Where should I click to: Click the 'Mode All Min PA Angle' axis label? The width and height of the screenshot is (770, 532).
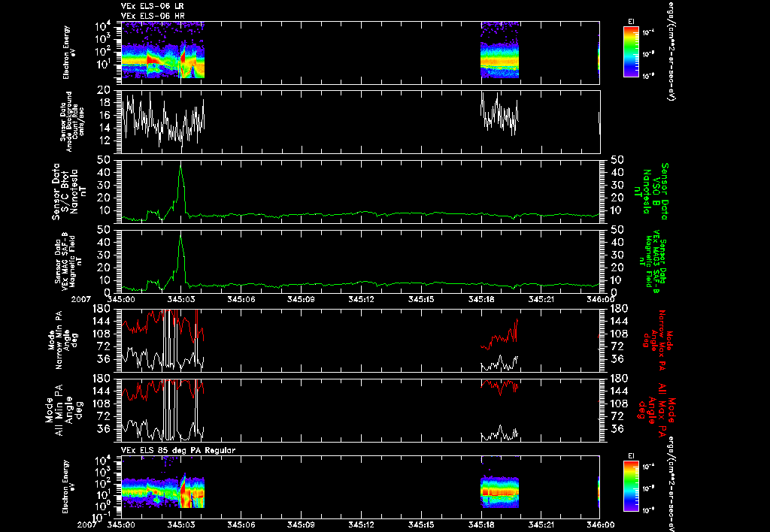point(62,410)
